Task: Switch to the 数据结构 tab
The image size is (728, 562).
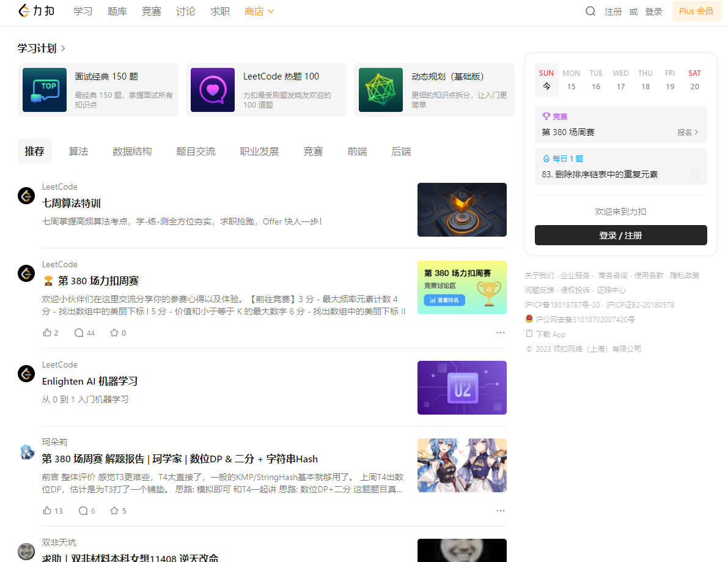Action: [132, 152]
